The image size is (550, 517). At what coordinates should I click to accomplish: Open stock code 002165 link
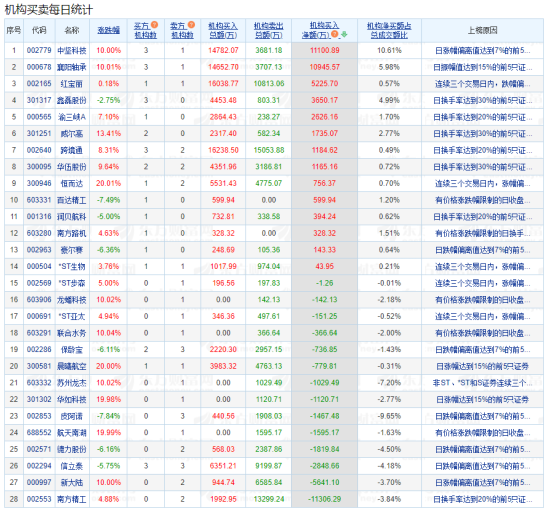[x=39, y=84]
